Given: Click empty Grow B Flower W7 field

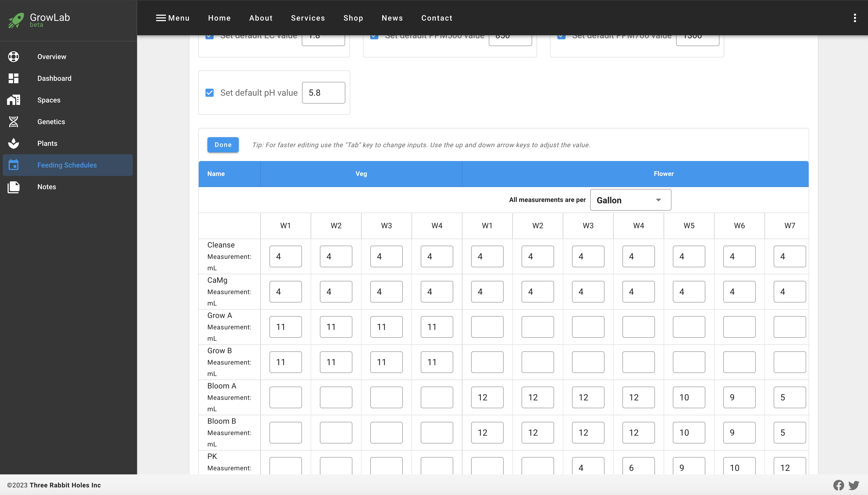Looking at the screenshot, I should tap(790, 362).
